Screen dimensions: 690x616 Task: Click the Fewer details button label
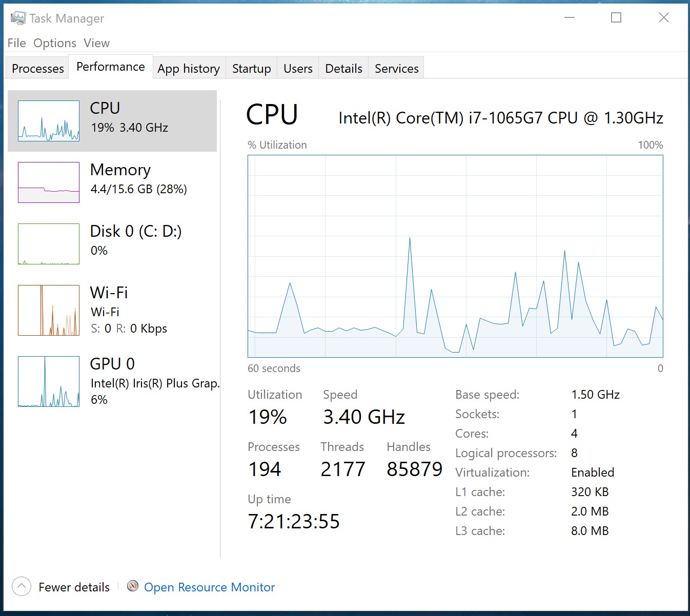74,587
